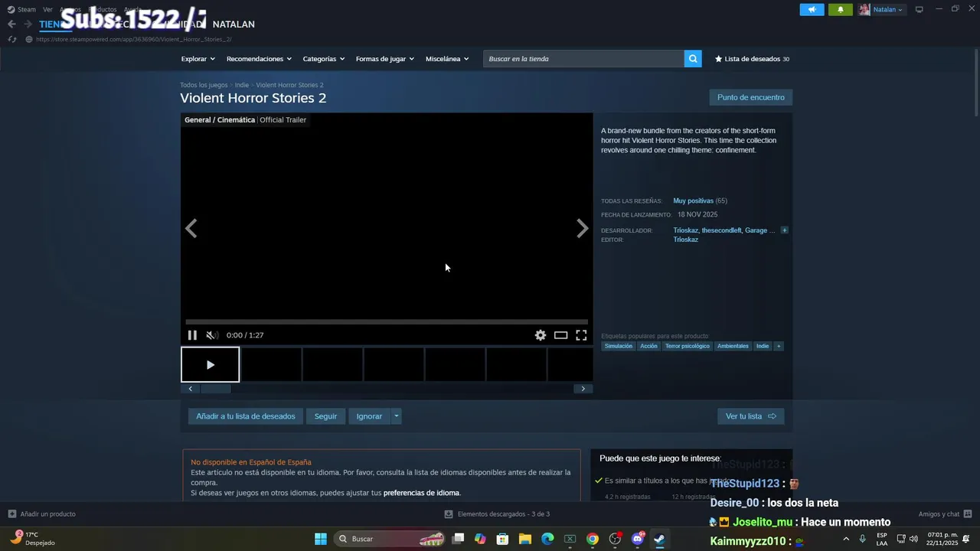The height and width of the screenshot is (551, 980).
Task: Go to previous media item arrow
Action: point(191,228)
